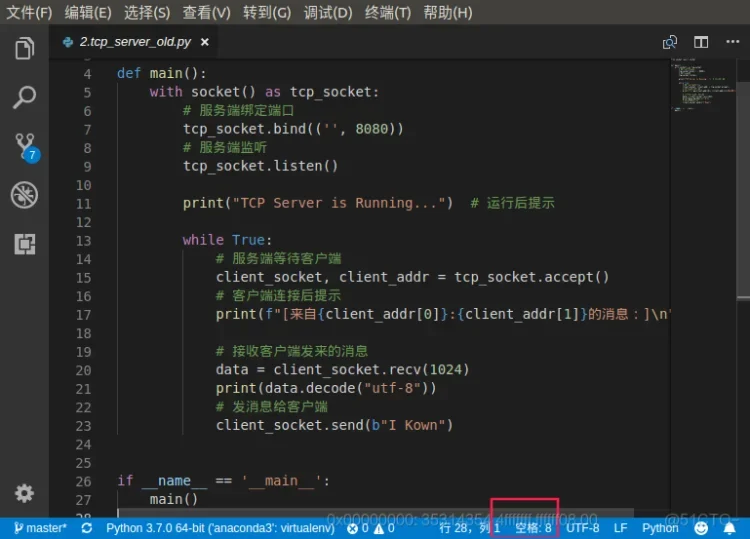Open the Explorer view in activity bar
The width and height of the screenshot is (750, 539).
(x=24, y=48)
